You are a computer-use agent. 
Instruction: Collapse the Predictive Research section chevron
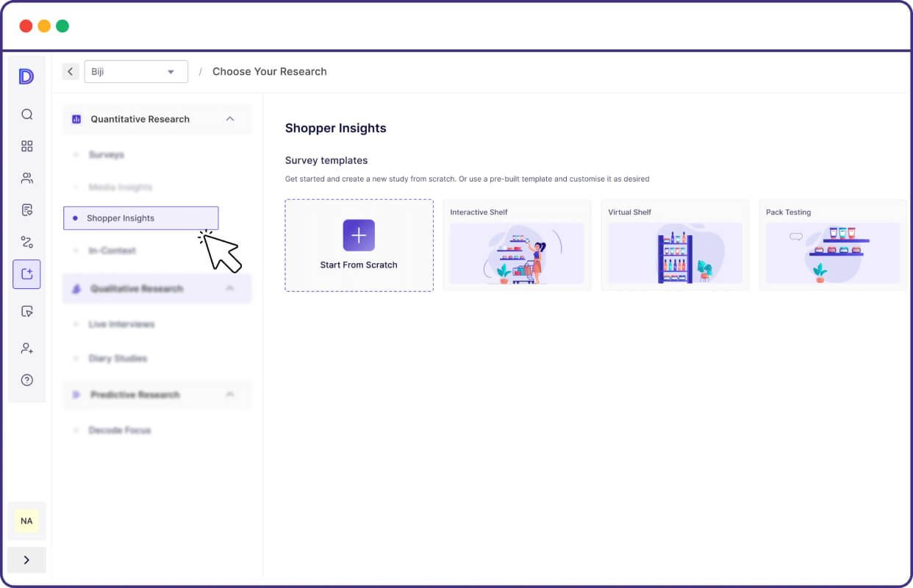click(x=230, y=395)
